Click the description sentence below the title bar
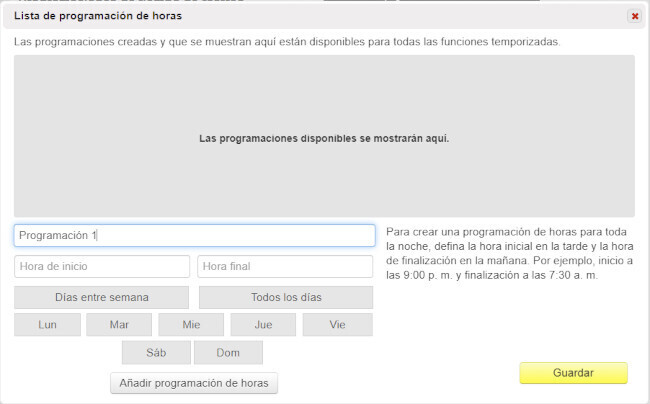Image resolution: width=650 pixels, height=404 pixels. [x=287, y=42]
